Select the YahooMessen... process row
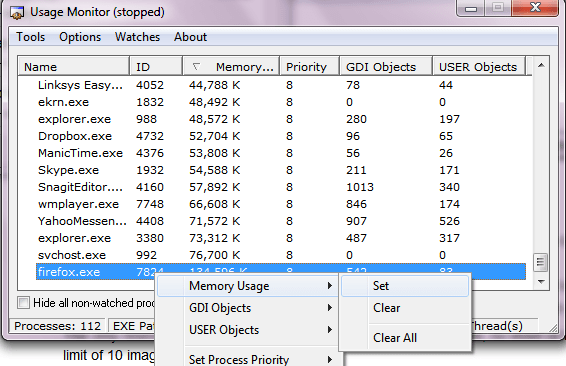The width and height of the screenshot is (566, 366). pyautogui.click(x=281, y=221)
